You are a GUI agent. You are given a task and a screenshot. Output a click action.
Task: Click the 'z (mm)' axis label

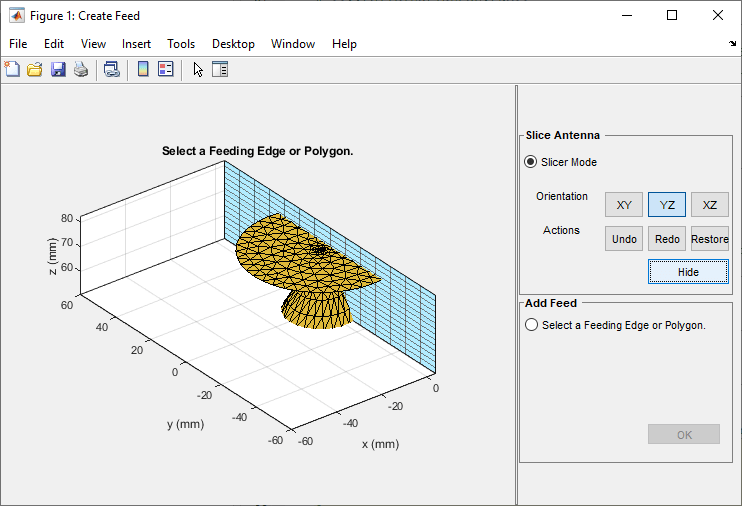pos(52,256)
